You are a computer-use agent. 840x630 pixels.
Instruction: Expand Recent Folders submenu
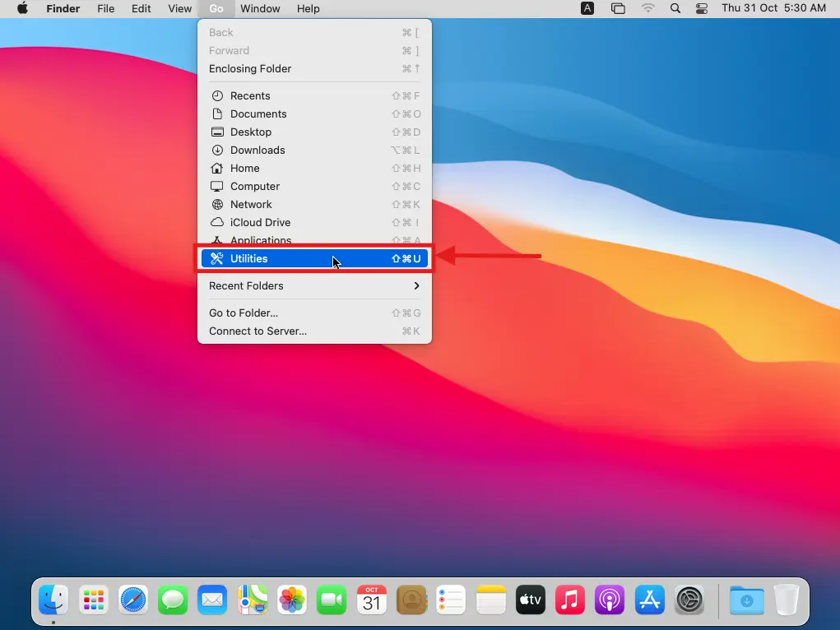[x=314, y=286]
